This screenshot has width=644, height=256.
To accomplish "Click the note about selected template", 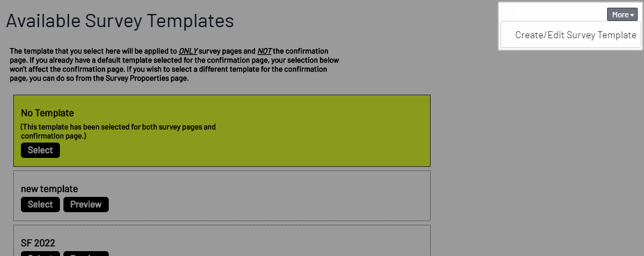I will (x=118, y=131).
